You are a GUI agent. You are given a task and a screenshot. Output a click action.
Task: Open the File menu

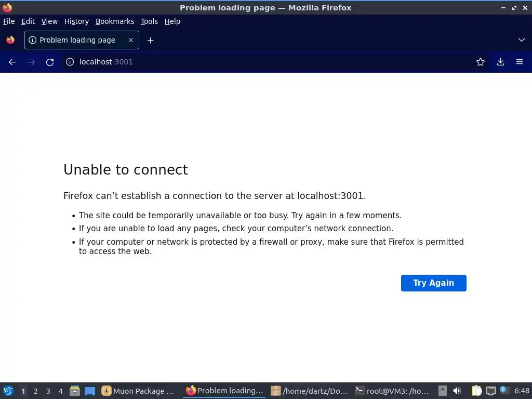pyautogui.click(x=9, y=21)
